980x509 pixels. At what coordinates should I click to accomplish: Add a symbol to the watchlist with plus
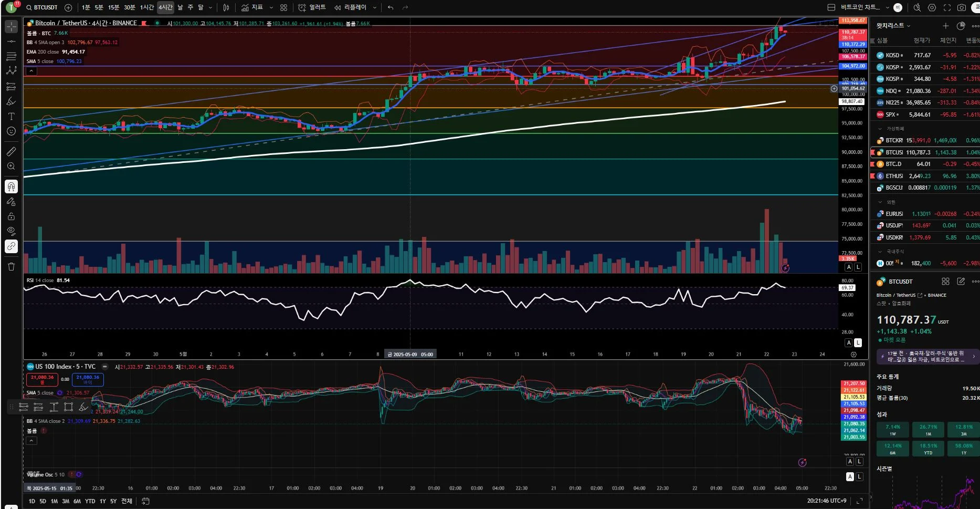945,26
